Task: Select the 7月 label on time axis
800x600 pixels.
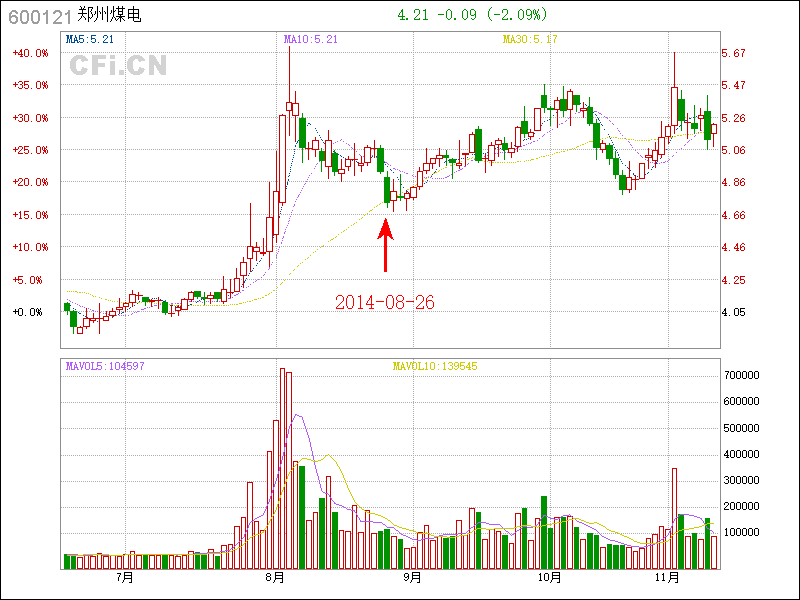Action: (125, 578)
